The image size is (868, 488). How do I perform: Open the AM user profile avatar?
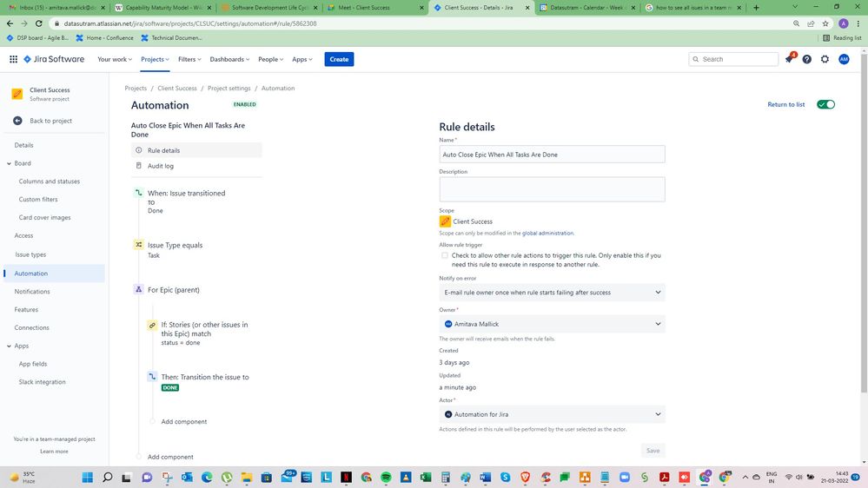coord(844,59)
